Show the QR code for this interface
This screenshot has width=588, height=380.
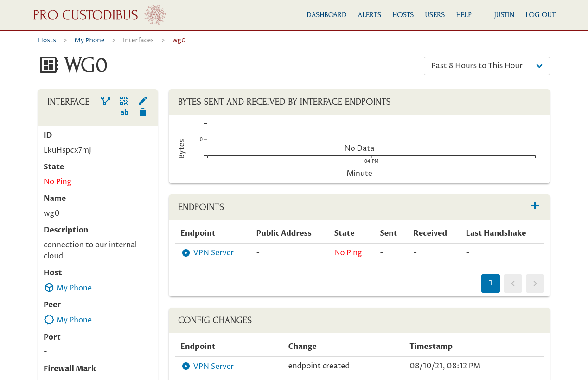pos(124,101)
